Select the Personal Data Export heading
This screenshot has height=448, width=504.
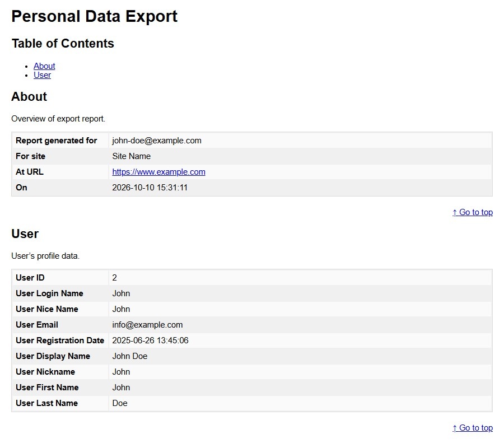pyautogui.click(x=95, y=16)
